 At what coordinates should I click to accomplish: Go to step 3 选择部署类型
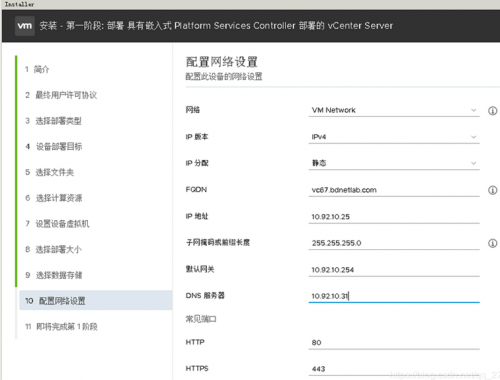[53, 121]
